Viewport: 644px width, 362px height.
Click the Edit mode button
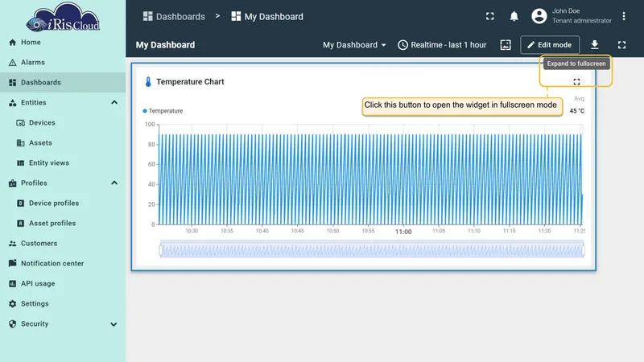[550, 45]
